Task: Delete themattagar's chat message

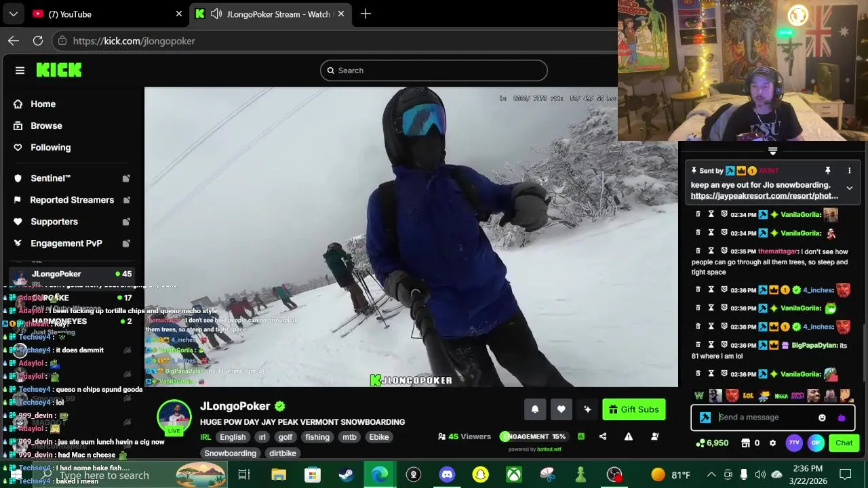Action: point(698,251)
